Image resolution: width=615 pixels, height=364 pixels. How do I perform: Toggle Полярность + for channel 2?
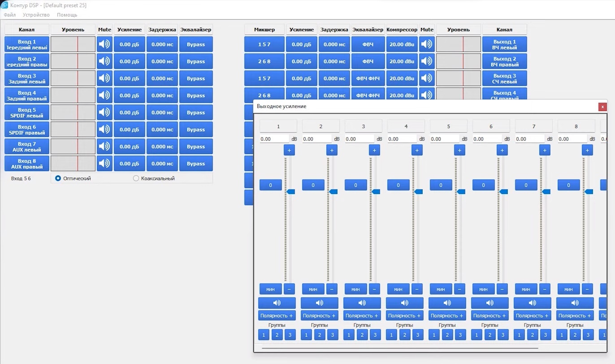pos(320,316)
